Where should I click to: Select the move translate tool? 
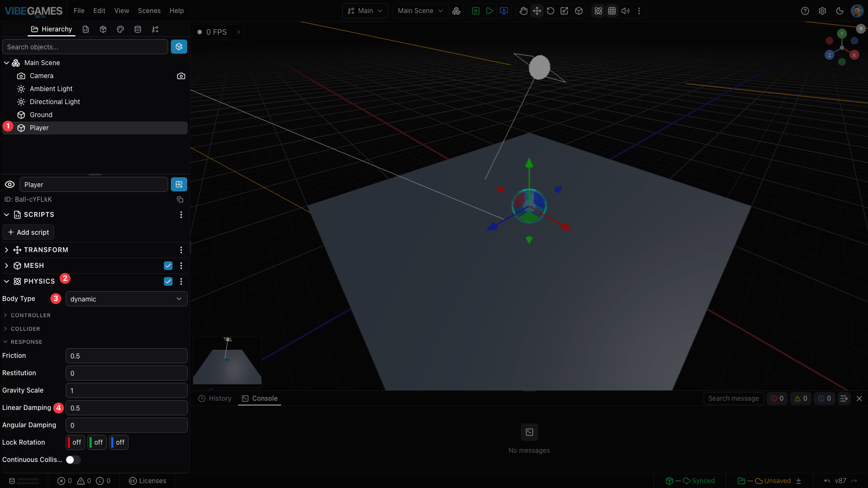click(537, 11)
